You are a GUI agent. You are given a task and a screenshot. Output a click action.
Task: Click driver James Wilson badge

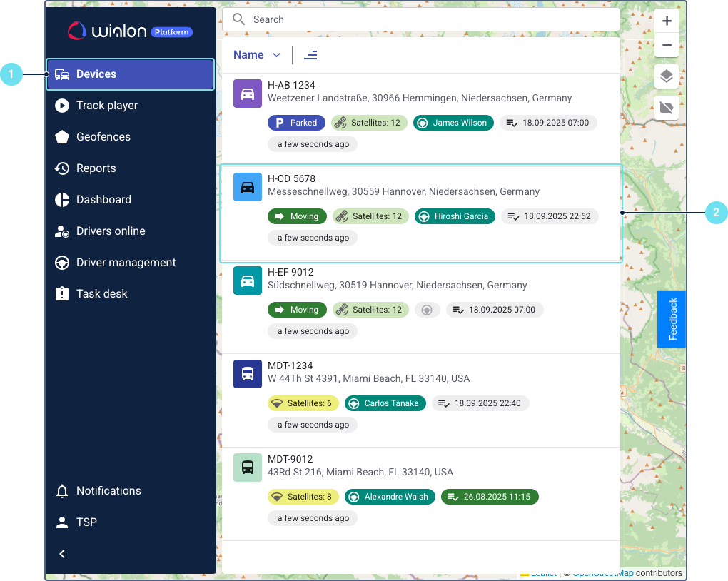click(453, 123)
